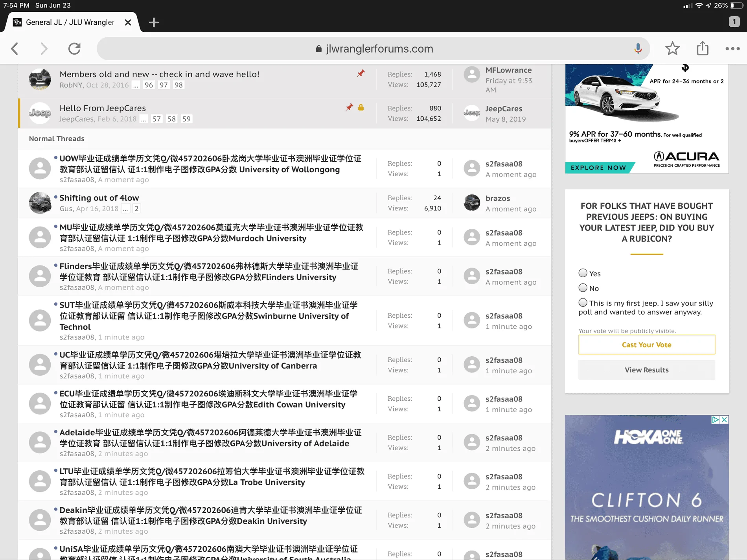
Task: Open JeepCares Jeep logo avatar on the left
Action: [40, 113]
